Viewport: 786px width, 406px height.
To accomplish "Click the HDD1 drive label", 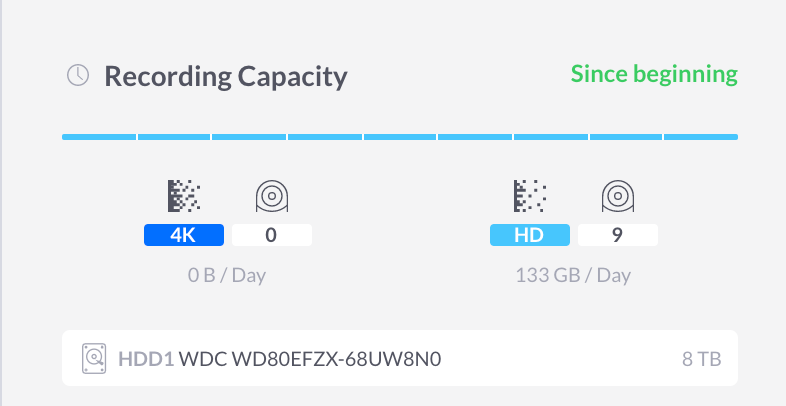I will [146, 358].
